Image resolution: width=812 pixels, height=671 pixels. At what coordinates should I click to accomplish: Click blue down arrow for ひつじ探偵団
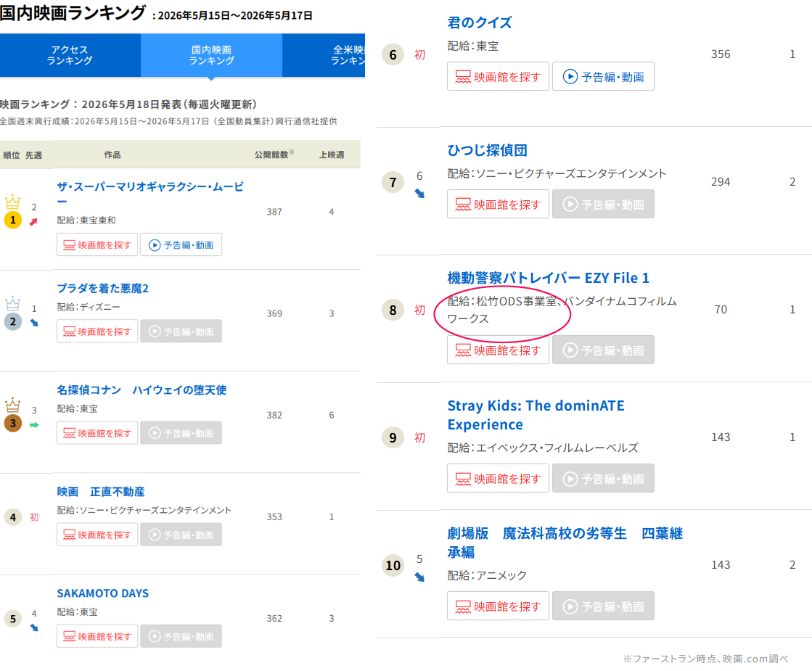[x=419, y=194]
